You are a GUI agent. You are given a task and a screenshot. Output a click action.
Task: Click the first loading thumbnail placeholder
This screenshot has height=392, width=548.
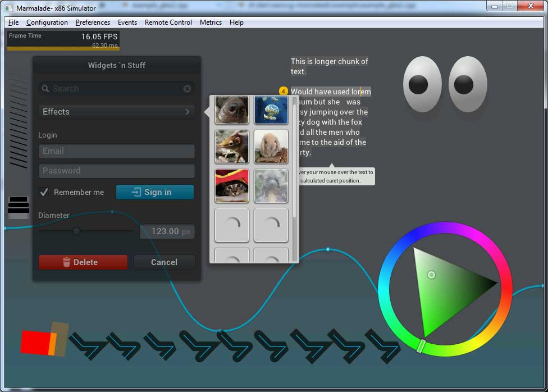point(232,225)
